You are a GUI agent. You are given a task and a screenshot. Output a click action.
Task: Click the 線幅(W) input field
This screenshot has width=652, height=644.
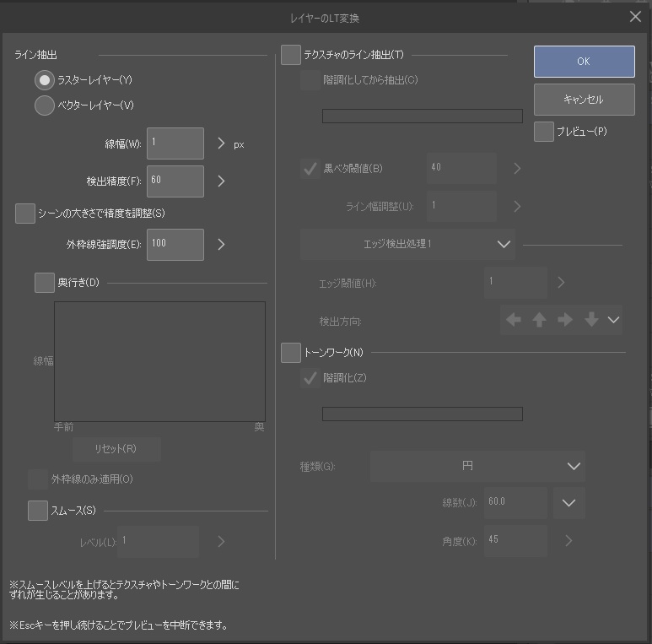[x=175, y=143]
